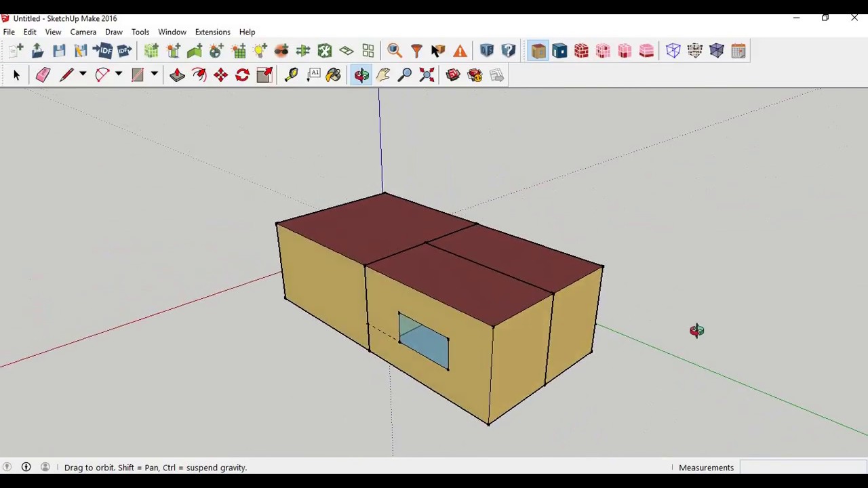Open the Extension Warehouse icon
Screen dimensions: 868x488
[475, 75]
